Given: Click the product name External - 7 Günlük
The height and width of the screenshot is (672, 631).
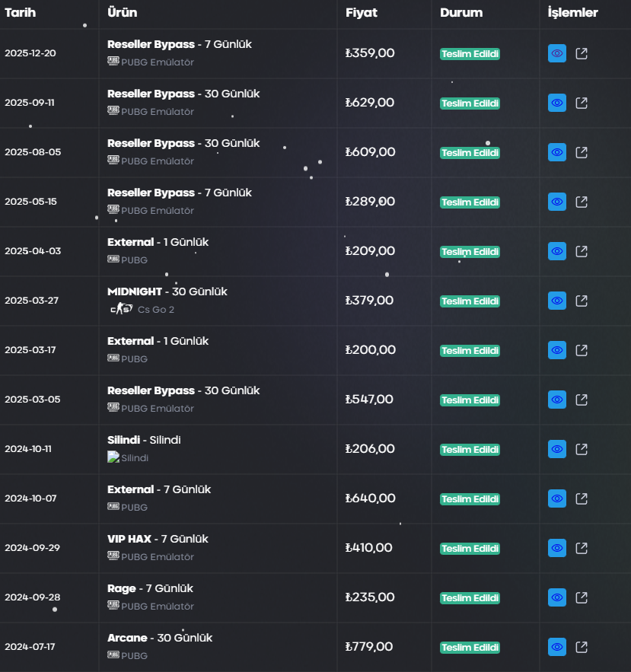Looking at the screenshot, I should pyautogui.click(x=159, y=489).
